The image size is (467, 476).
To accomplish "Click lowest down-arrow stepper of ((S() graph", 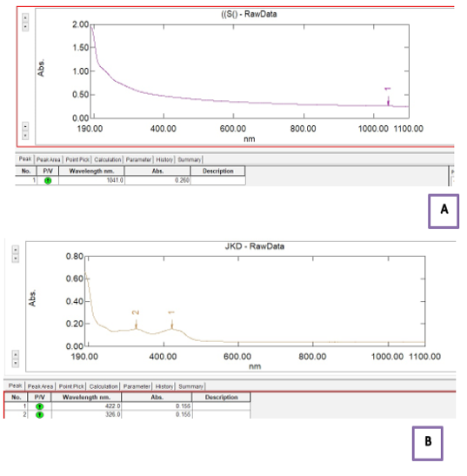I will 25,135.
